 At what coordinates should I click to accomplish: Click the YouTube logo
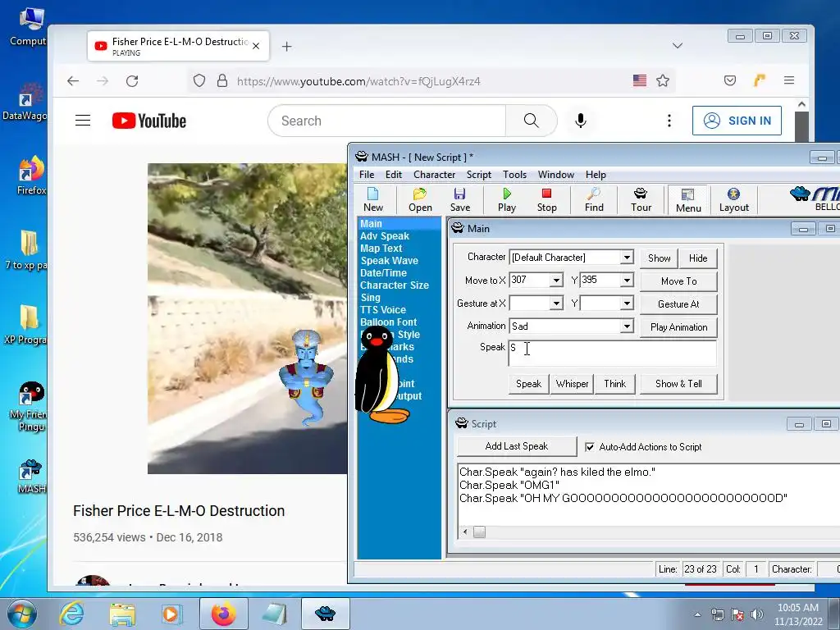[x=149, y=121]
